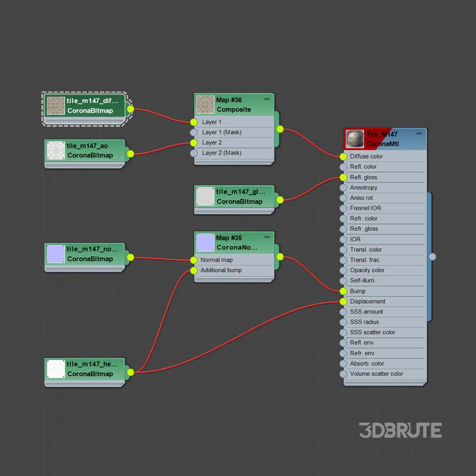This screenshot has height=476, width=476.
Task: Click the Refr. gloss. input socket
Action: coord(343,229)
